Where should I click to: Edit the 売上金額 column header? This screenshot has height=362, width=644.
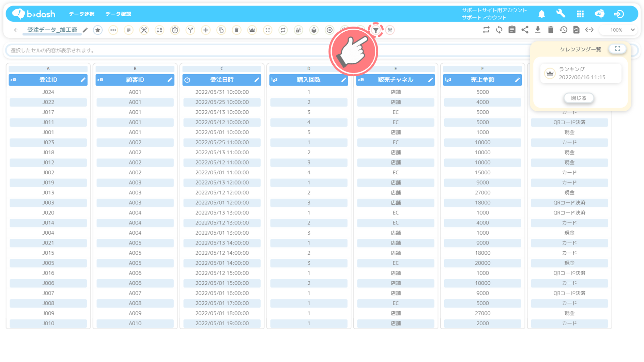click(517, 80)
